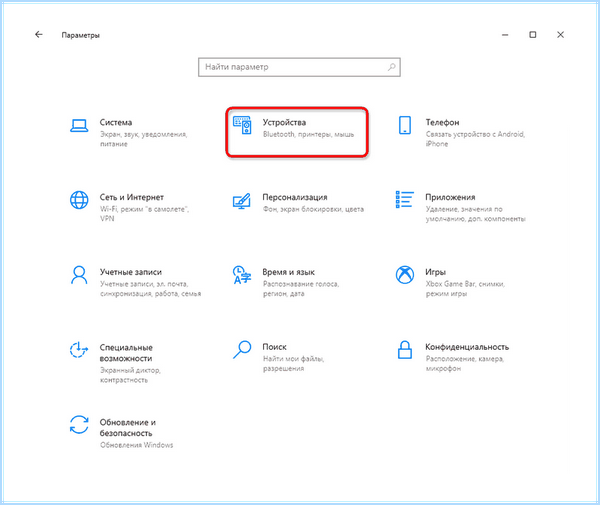Click 'Распознавание голоса, регион, дата' text
600x505 pixels.
point(301,289)
